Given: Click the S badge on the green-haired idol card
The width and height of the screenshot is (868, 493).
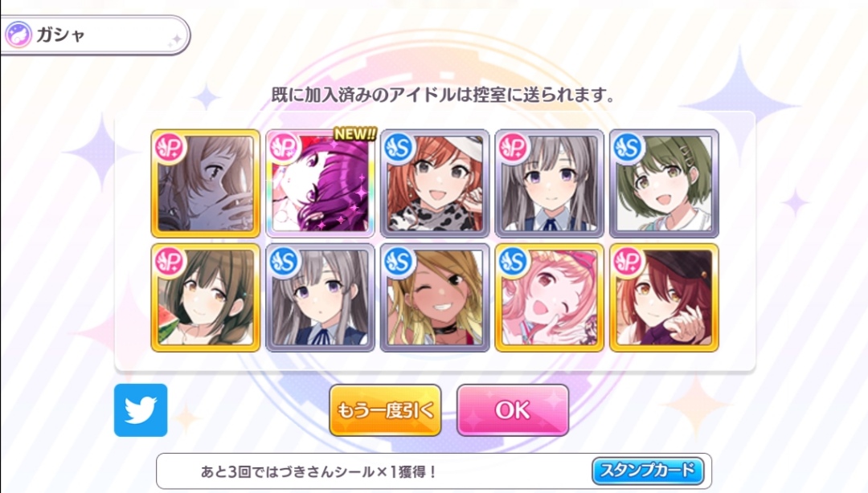Looking at the screenshot, I should [628, 147].
